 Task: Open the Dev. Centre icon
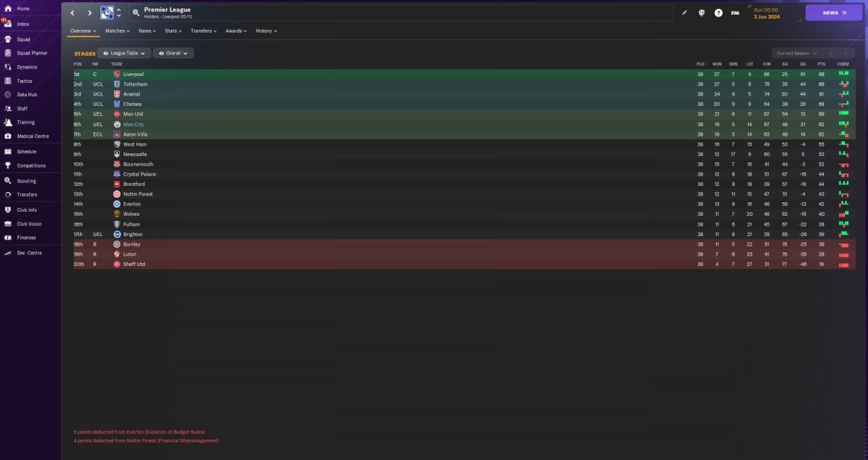[x=7, y=253]
